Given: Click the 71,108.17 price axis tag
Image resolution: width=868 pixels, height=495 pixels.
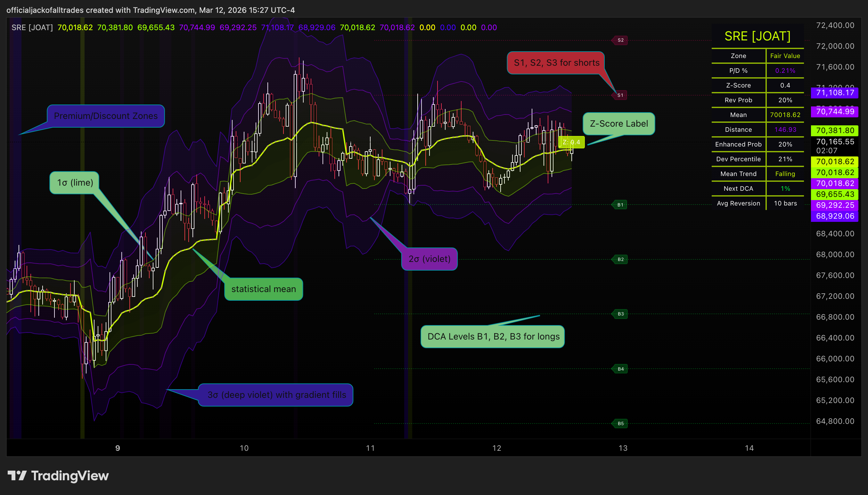Looking at the screenshot, I should 834,93.
